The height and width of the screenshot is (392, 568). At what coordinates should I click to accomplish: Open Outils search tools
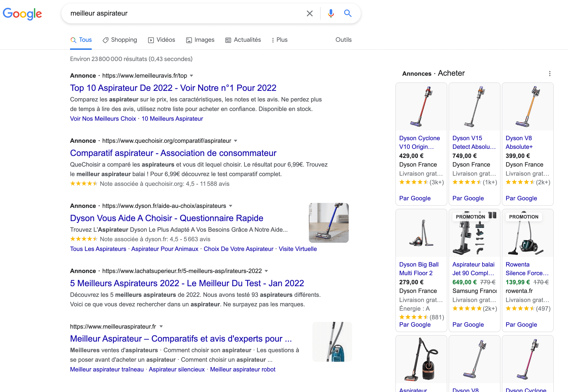[x=343, y=40]
